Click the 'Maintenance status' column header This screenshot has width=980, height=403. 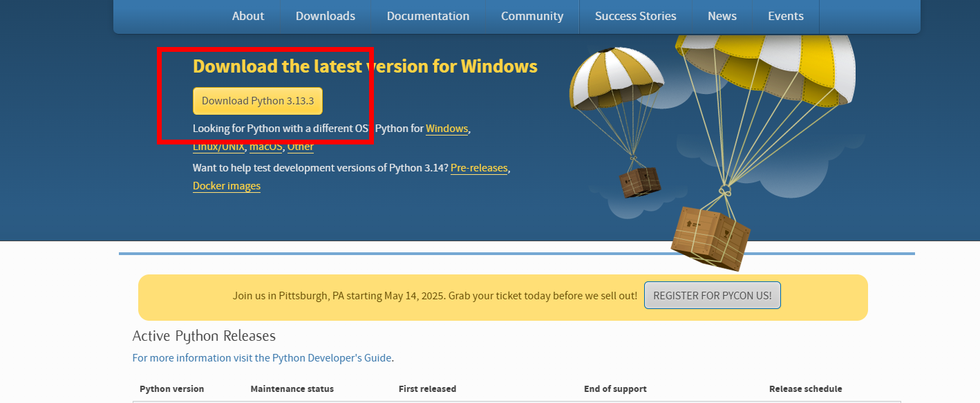tap(292, 389)
